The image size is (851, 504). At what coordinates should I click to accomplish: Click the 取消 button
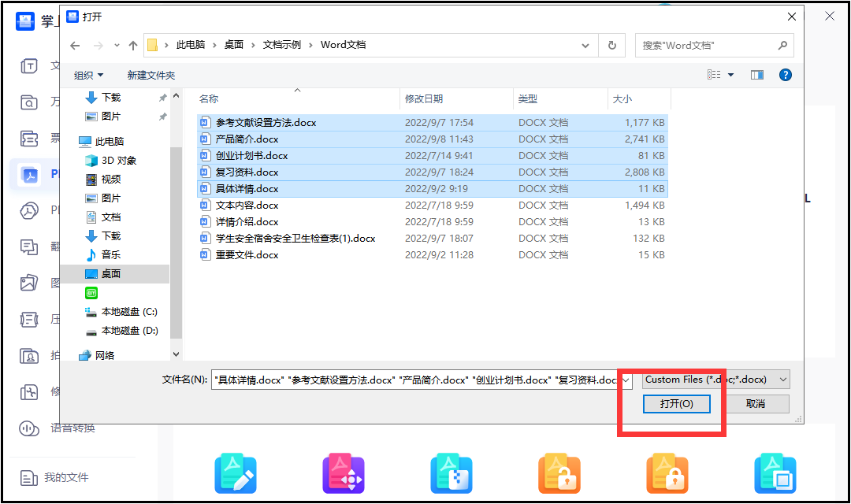756,404
